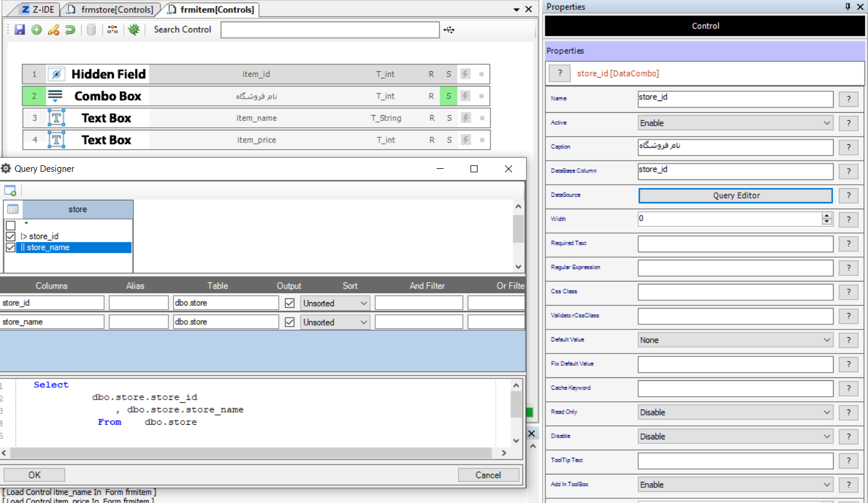This screenshot has height=503, width=868.
Task: Click the SQL pane vertical scrollbar
Action: pos(516,412)
